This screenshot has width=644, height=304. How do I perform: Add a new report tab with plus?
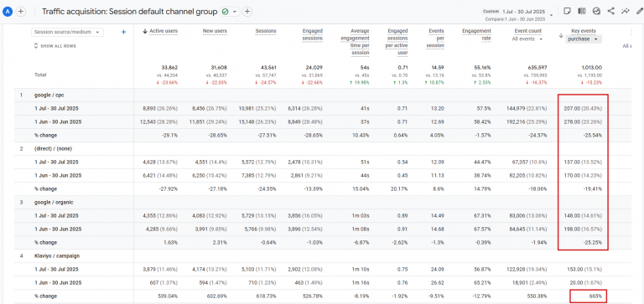(x=247, y=12)
